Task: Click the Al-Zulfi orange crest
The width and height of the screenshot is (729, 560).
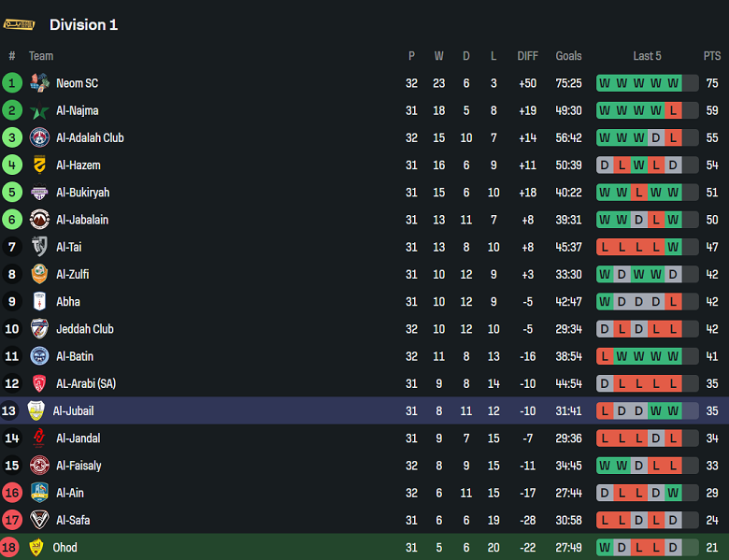Action: tap(39, 275)
